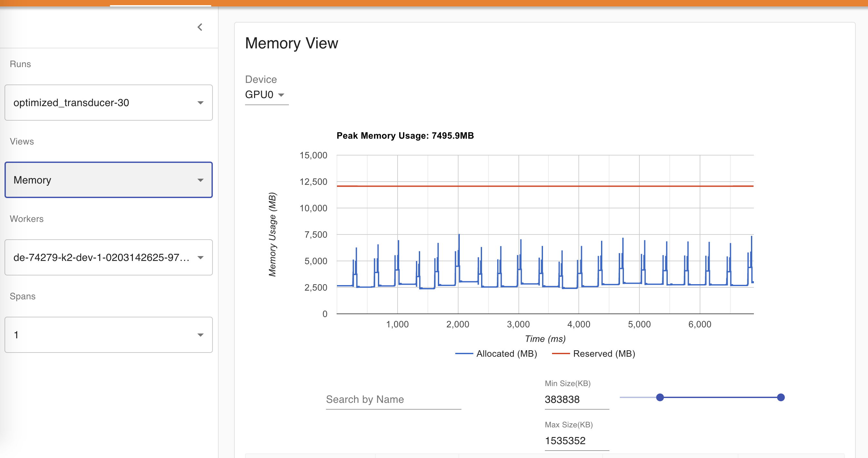Focus the Search by Name field
The width and height of the screenshot is (868, 458).
click(x=393, y=399)
